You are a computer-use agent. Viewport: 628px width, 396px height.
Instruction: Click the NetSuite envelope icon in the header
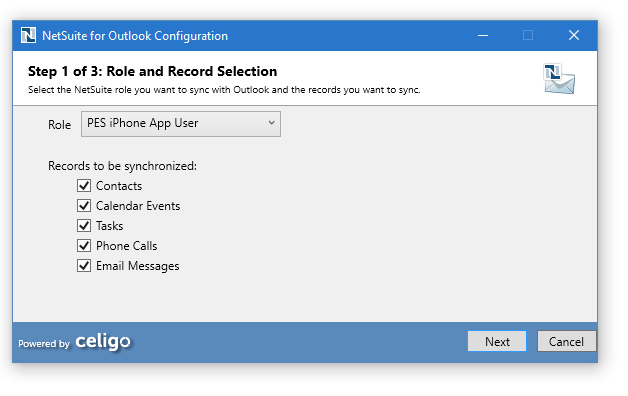pos(559,79)
